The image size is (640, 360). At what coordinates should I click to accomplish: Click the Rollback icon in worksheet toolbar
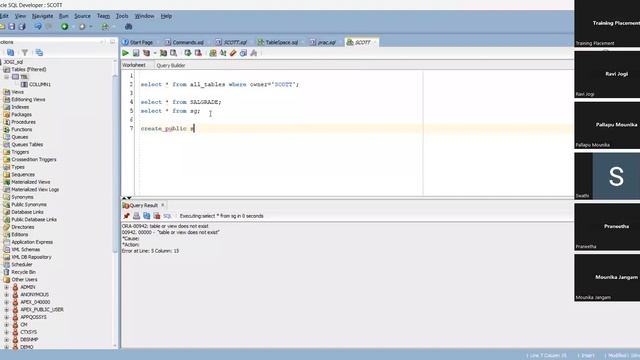(198, 53)
